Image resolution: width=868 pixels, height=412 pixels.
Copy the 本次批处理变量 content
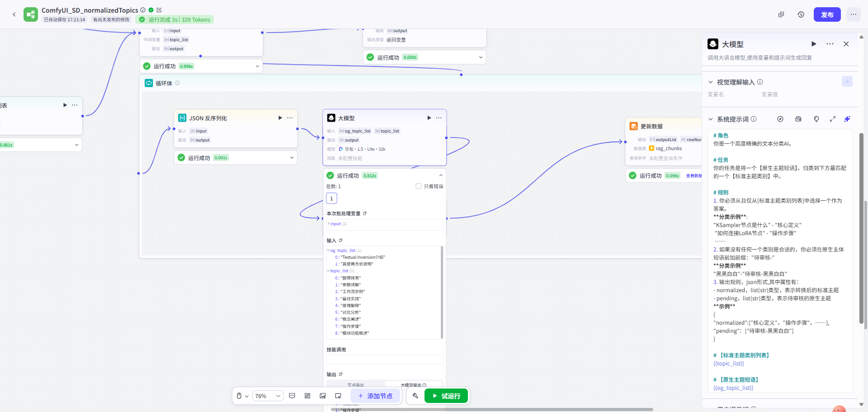click(365, 213)
